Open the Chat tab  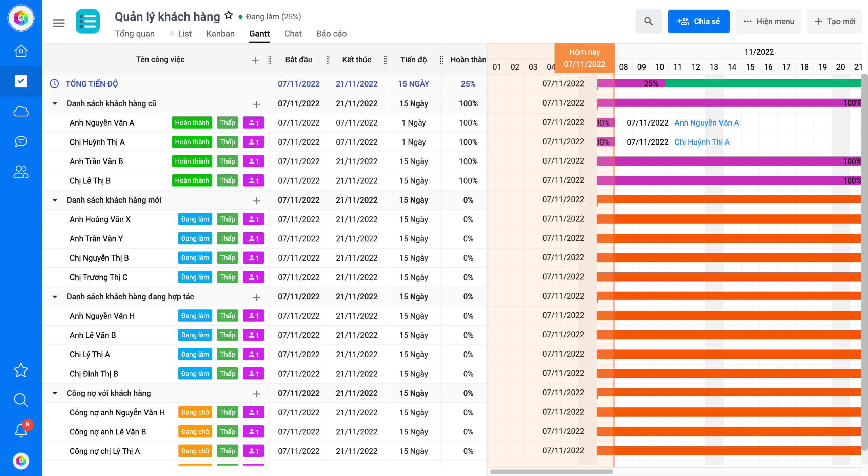coord(293,34)
